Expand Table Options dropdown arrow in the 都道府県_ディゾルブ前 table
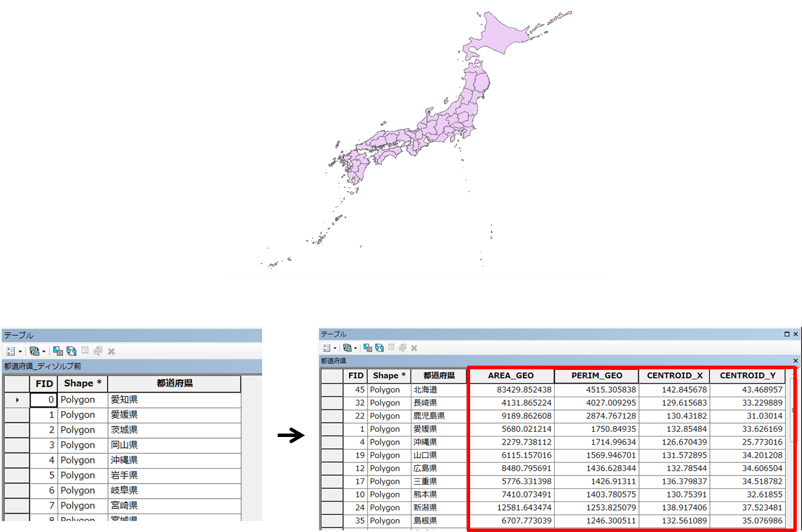This screenshot has height=532, width=802. coord(20,351)
